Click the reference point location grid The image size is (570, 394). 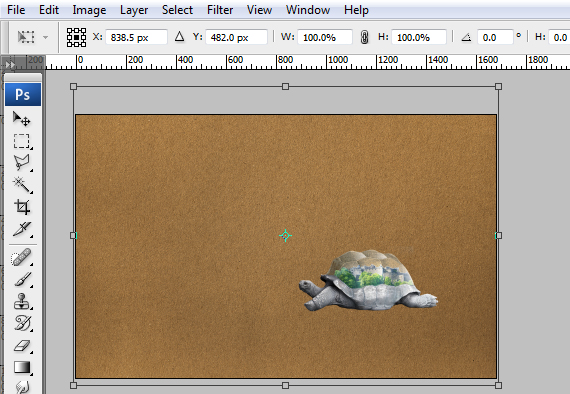click(x=76, y=37)
